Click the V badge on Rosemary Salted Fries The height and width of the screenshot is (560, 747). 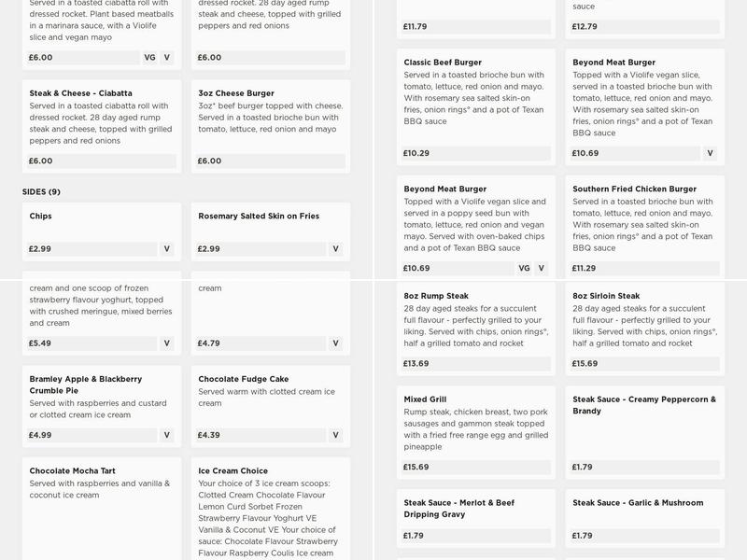[x=335, y=249]
